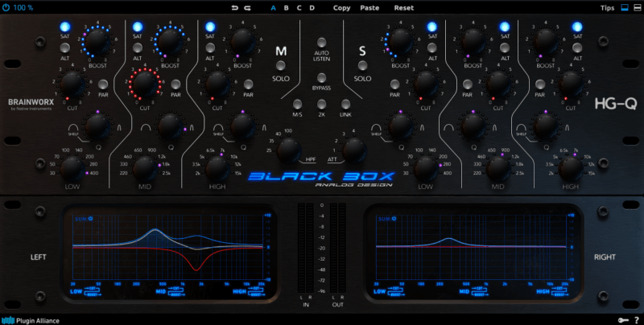
Task: Enable PAR on M channel MID band
Action: (175, 84)
